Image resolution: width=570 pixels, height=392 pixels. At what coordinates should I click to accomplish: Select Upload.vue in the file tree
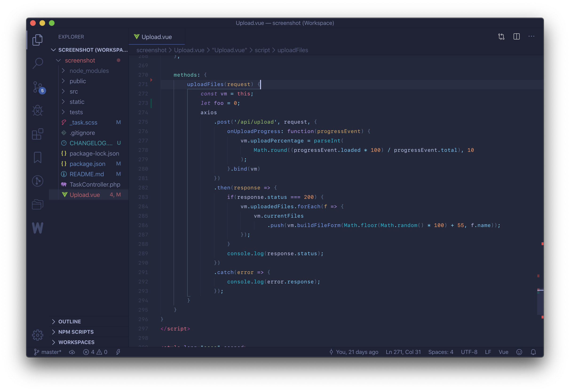(89, 195)
